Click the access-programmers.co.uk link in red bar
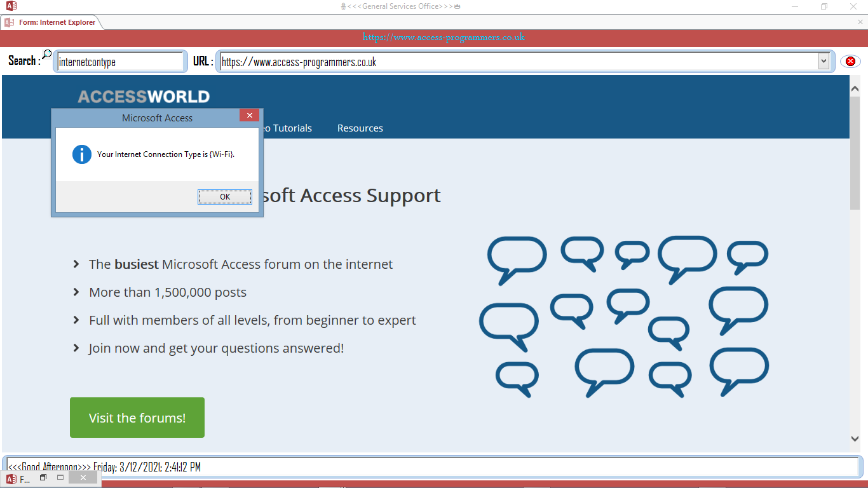Image resolution: width=868 pixels, height=488 pixels. tap(444, 37)
